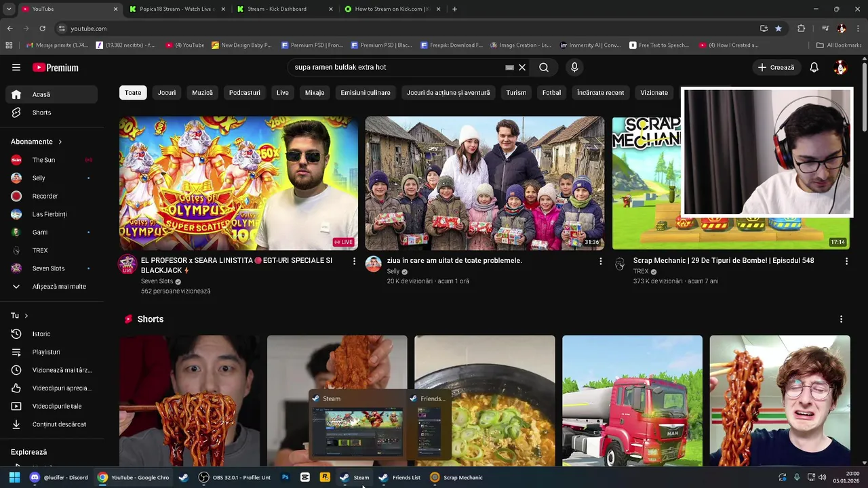Open Istoric watch history
The width and height of the screenshot is (868, 488).
[x=52, y=334]
